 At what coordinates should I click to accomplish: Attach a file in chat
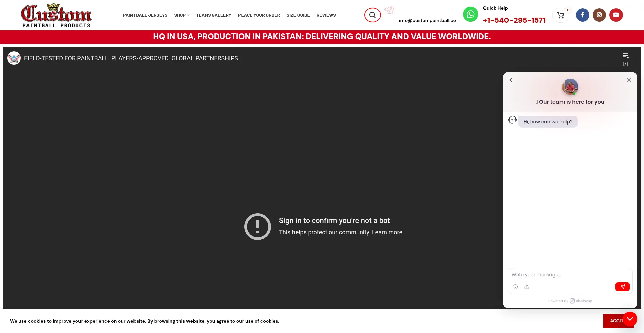pyautogui.click(x=527, y=287)
